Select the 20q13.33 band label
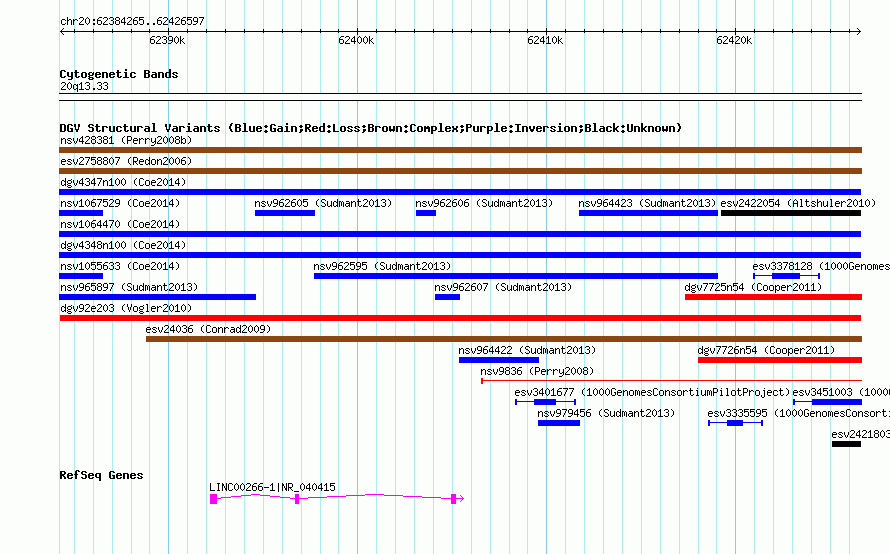This screenshot has width=890, height=554. coord(84,86)
